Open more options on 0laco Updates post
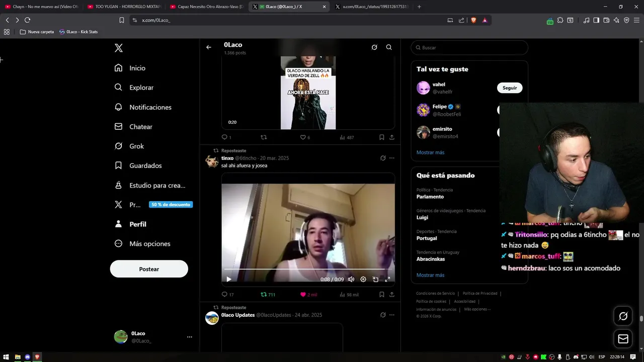Viewport: 644px width, 362px height. point(392,315)
